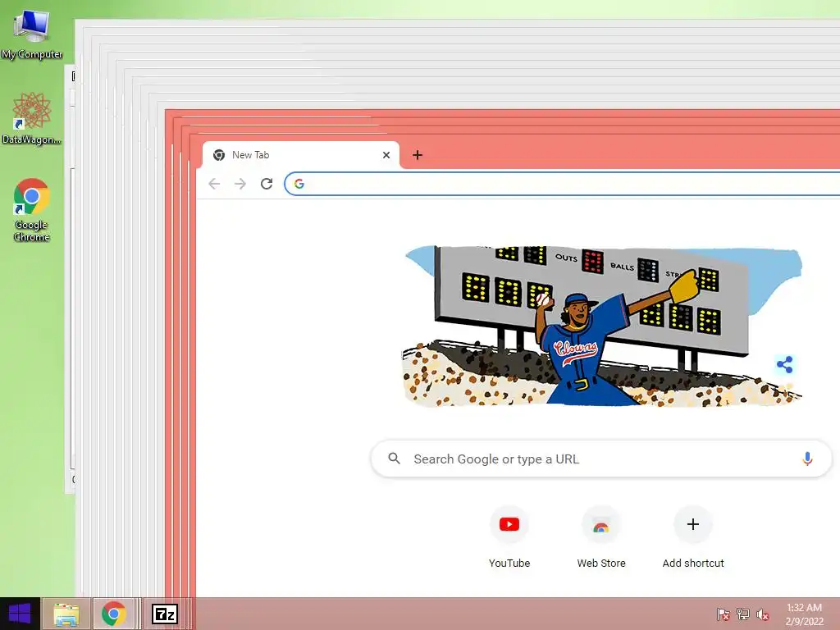Click the Web Store label text
This screenshot has width=840, height=630.
point(601,563)
